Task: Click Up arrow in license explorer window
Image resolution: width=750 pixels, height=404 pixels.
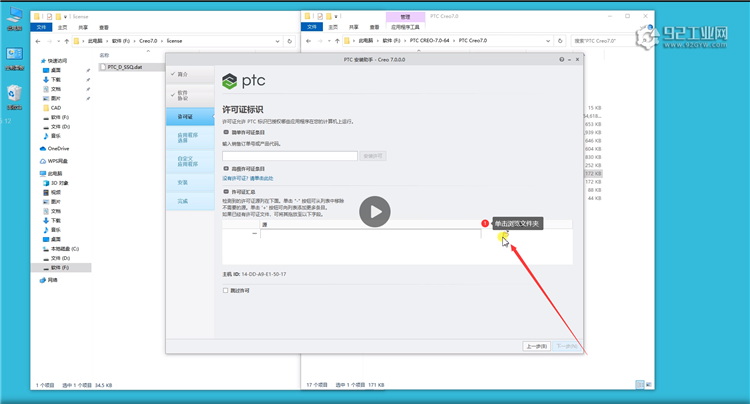Action: point(66,41)
